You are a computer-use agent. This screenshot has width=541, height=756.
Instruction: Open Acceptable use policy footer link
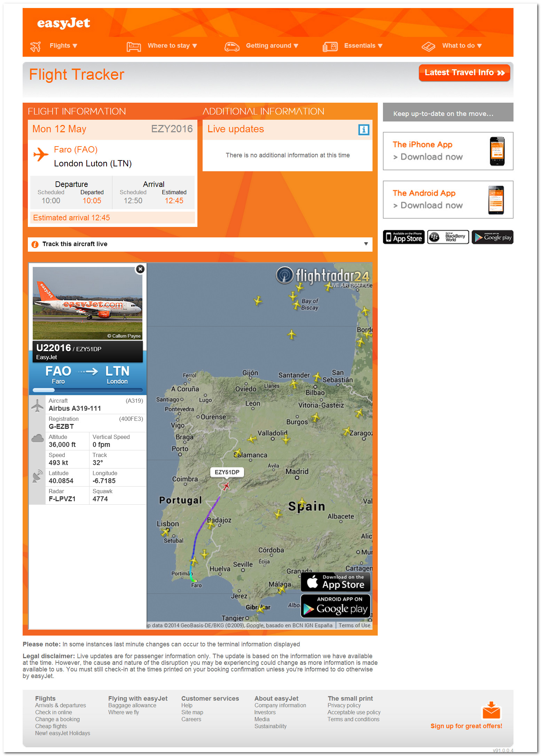point(354,712)
